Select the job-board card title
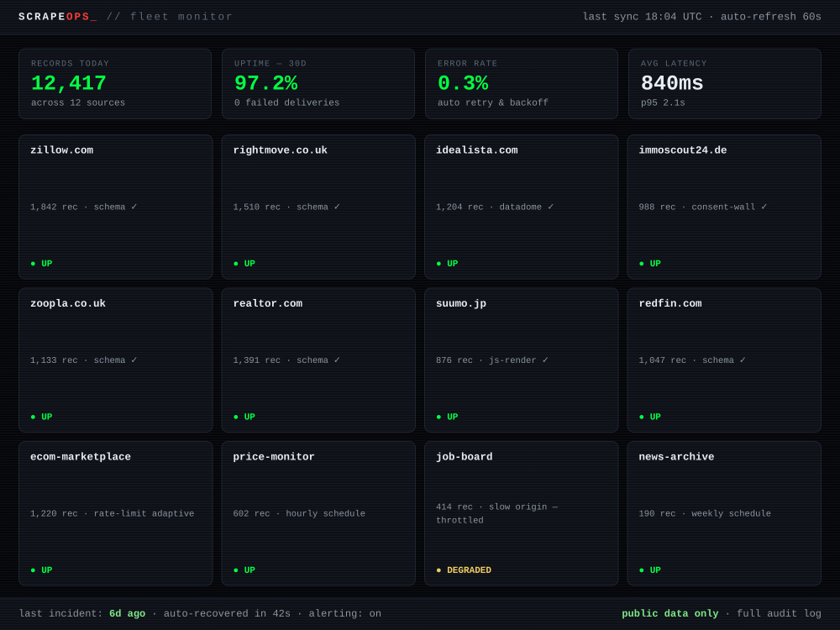The width and height of the screenshot is (840, 630). [464, 456]
